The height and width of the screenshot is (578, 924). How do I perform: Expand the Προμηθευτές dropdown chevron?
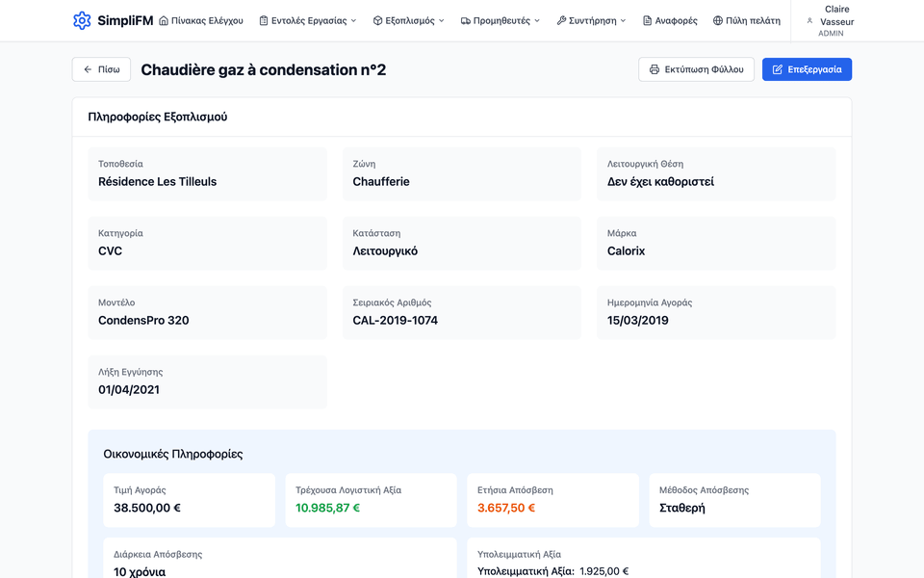click(x=537, y=20)
